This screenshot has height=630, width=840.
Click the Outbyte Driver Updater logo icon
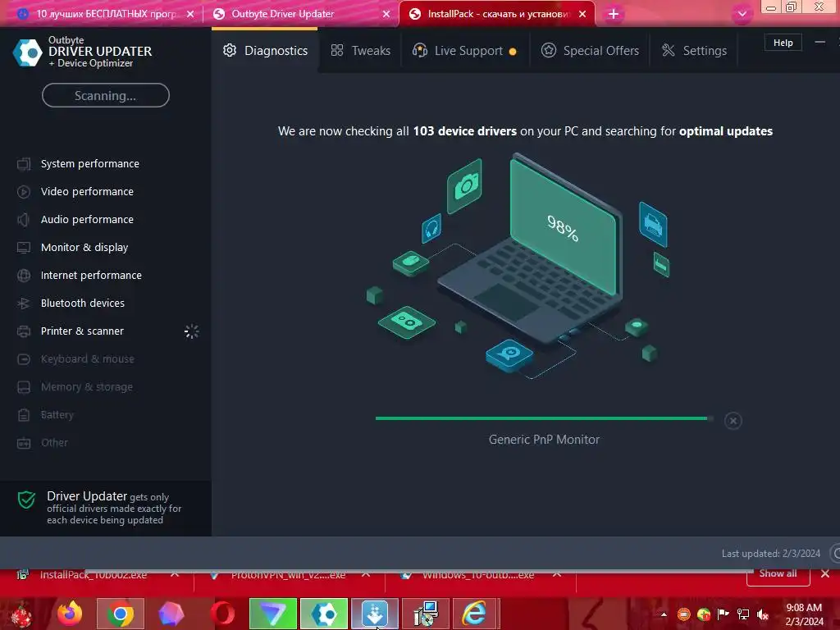click(27, 52)
